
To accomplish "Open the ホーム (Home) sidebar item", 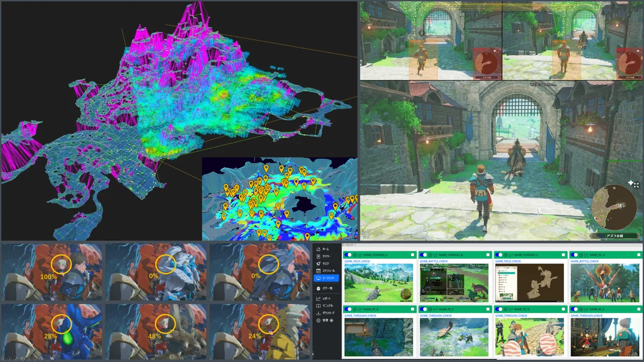I will (x=326, y=249).
